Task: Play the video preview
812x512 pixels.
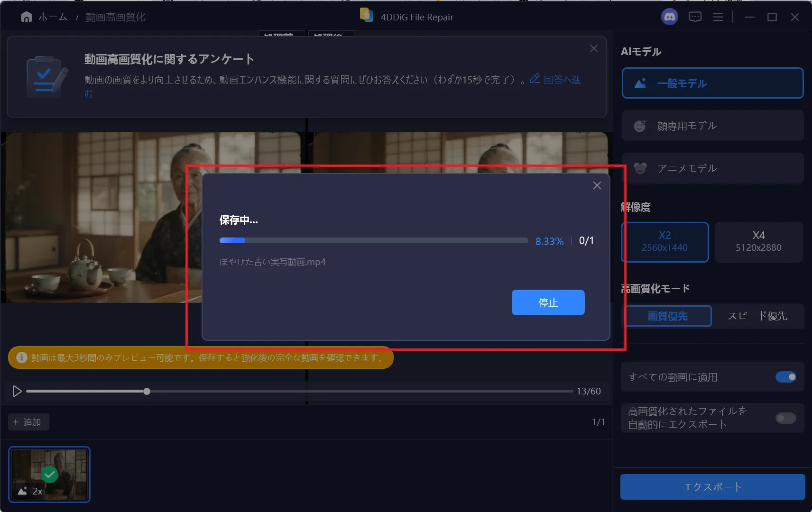Action: 17,391
